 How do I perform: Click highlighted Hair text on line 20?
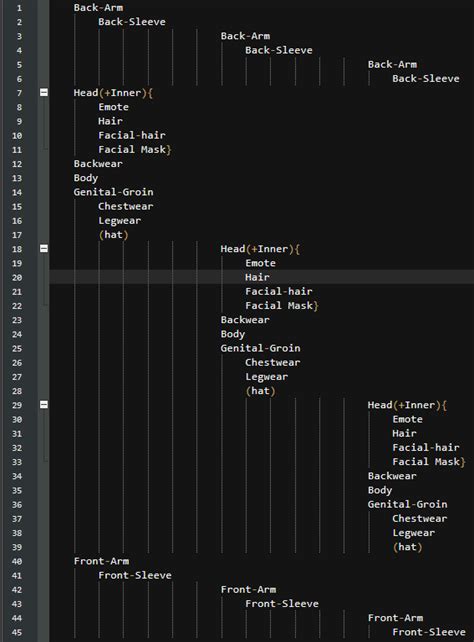click(257, 277)
